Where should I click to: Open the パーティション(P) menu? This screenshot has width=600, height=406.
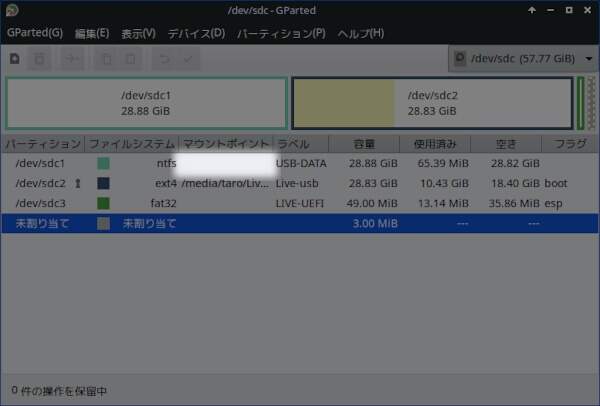point(281,33)
